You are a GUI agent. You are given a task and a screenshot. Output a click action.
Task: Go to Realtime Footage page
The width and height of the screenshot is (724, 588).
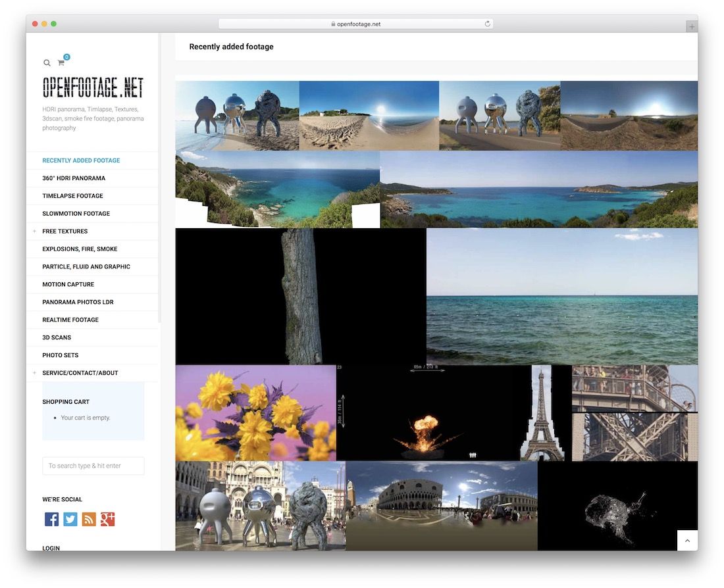(70, 320)
